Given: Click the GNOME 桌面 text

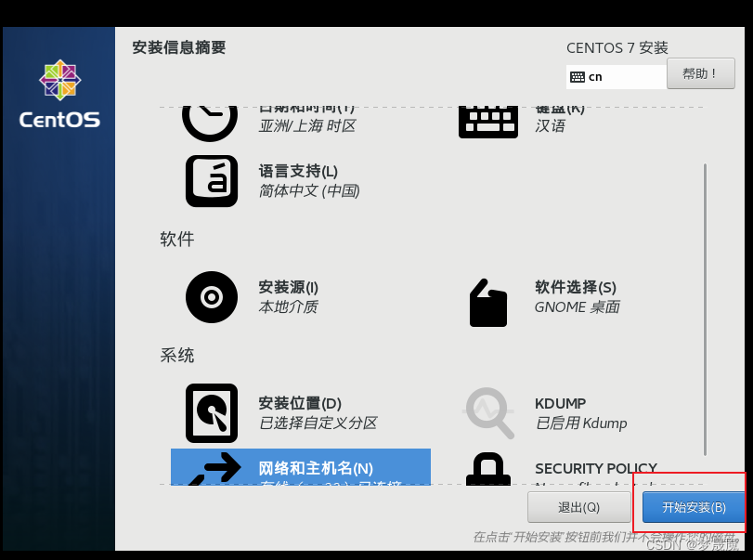Looking at the screenshot, I should tap(578, 306).
